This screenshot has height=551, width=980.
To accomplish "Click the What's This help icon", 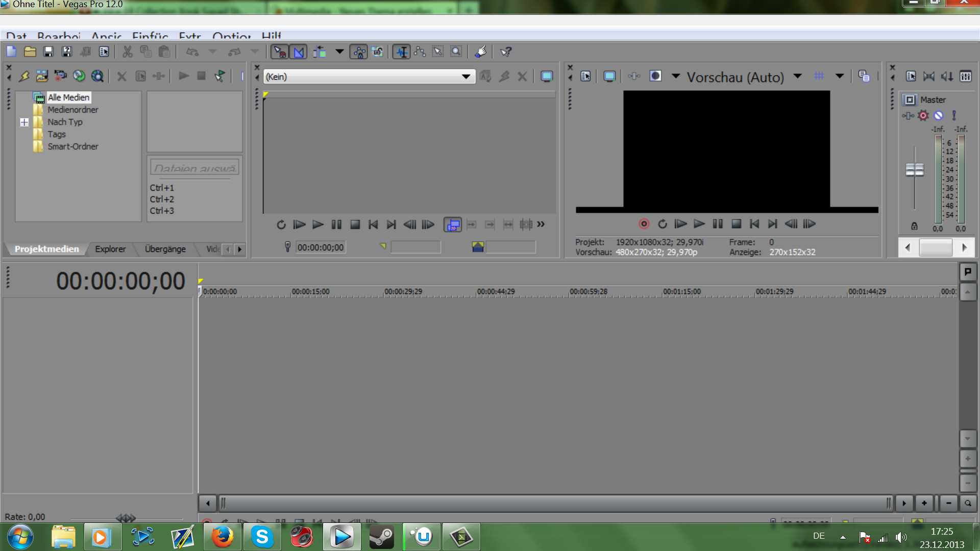I will (x=506, y=52).
